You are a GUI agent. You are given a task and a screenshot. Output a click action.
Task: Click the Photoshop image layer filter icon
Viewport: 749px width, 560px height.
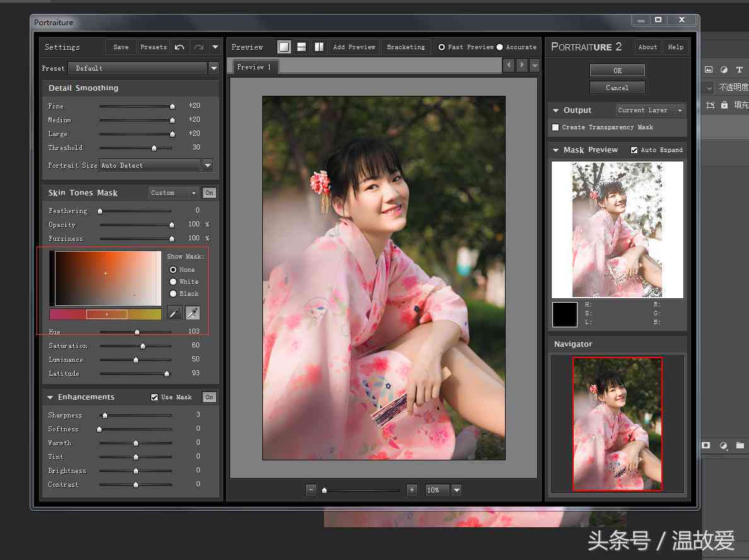[709, 70]
